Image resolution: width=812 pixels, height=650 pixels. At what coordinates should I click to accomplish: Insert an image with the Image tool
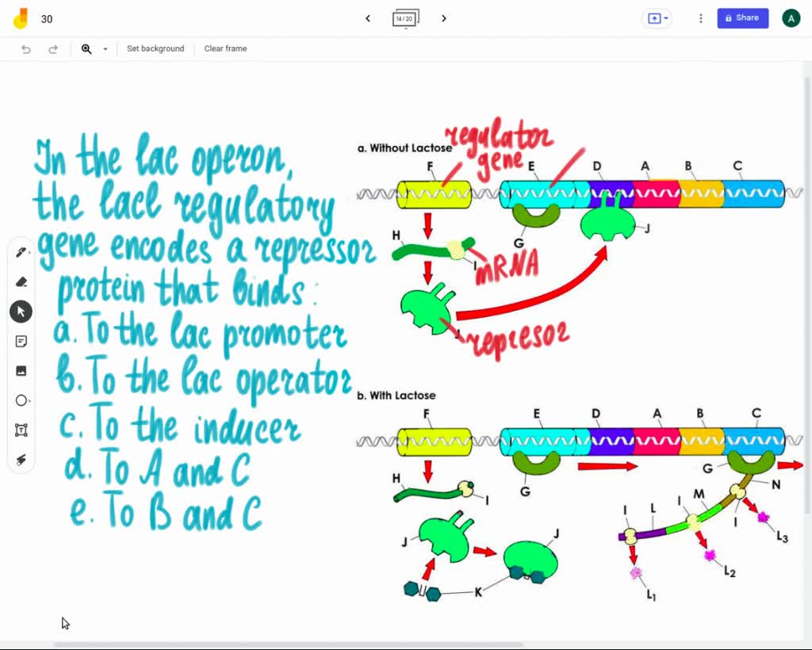21,370
